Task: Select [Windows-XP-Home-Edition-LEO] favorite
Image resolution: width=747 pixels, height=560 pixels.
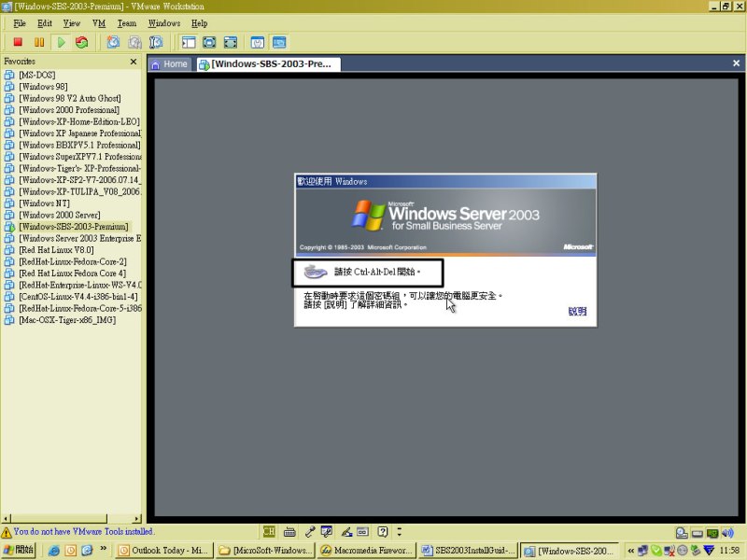Action: point(79,122)
